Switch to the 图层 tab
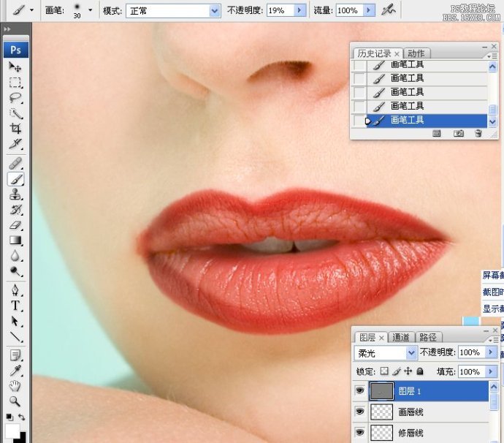Screen dimensions: 504x443 (x=367, y=337)
